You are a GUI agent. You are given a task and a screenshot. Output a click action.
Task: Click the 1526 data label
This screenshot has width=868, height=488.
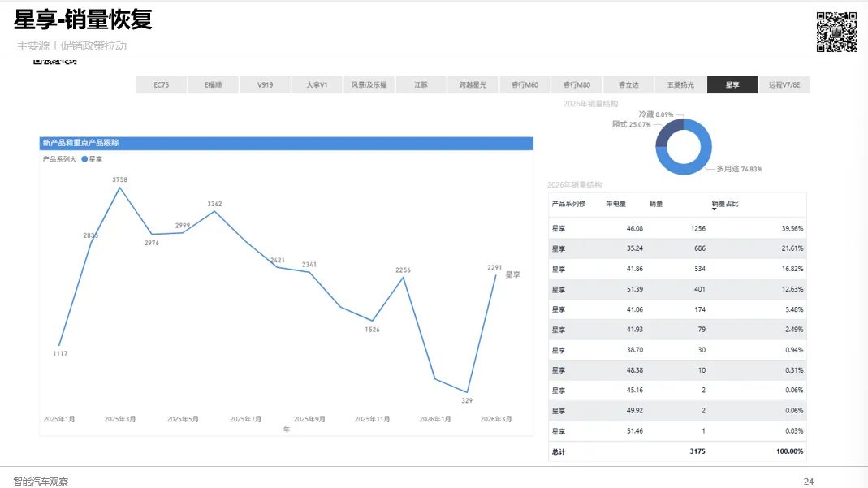coord(372,330)
